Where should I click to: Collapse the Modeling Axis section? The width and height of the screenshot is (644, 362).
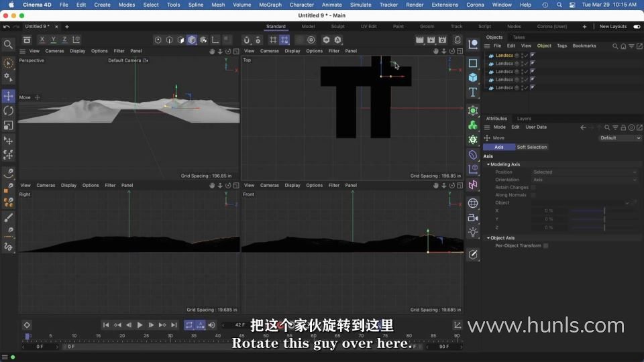click(488, 164)
